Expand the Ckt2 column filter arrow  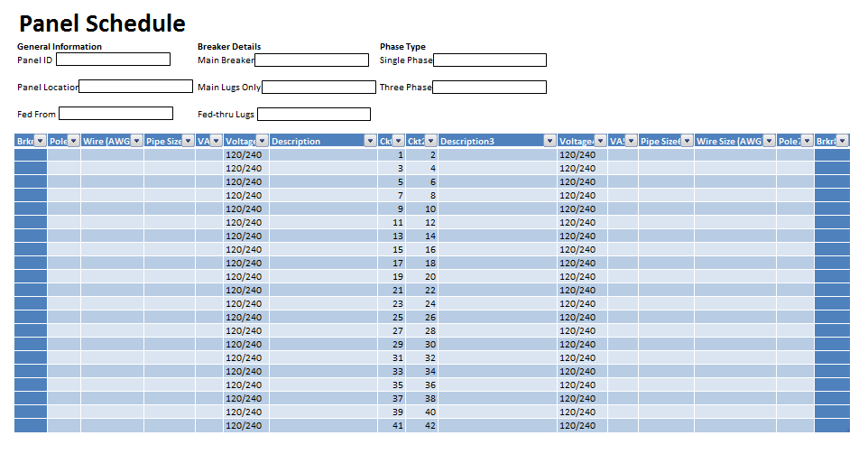[x=430, y=141]
